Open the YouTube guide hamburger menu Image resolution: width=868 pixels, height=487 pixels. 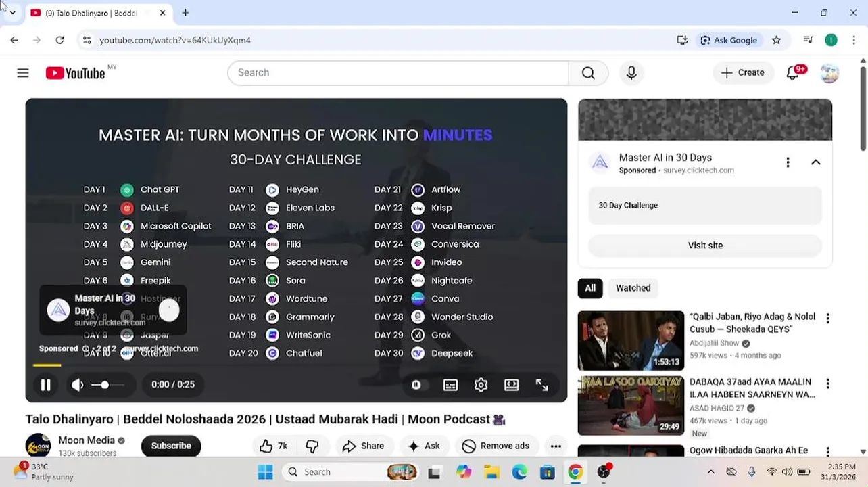pos(23,73)
